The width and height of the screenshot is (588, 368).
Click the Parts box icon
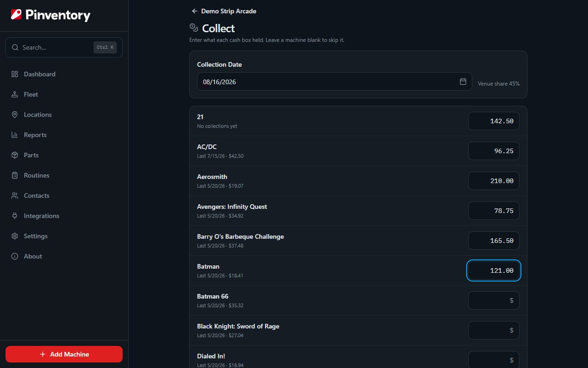coord(15,155)
